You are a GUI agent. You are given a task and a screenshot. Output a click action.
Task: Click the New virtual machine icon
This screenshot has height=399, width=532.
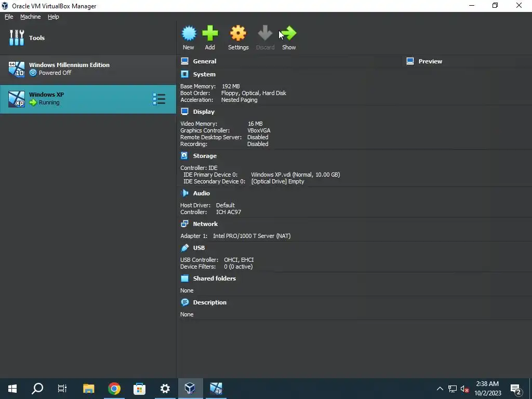189,33
